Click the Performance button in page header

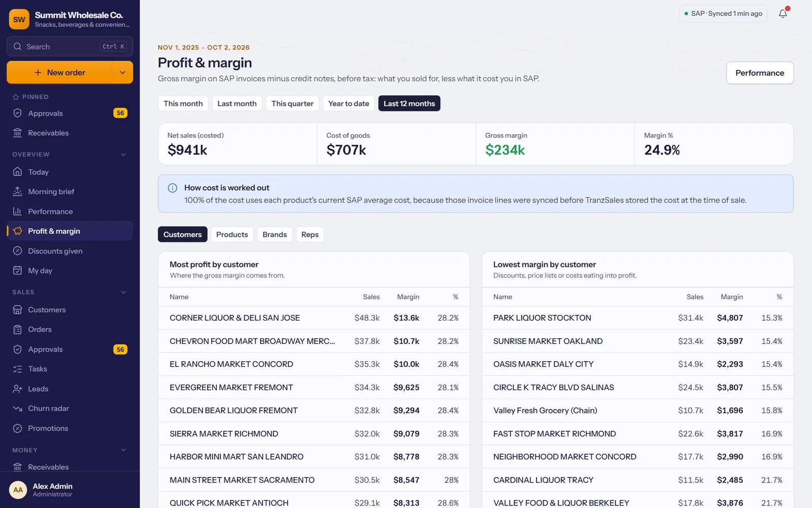[760, 73]
